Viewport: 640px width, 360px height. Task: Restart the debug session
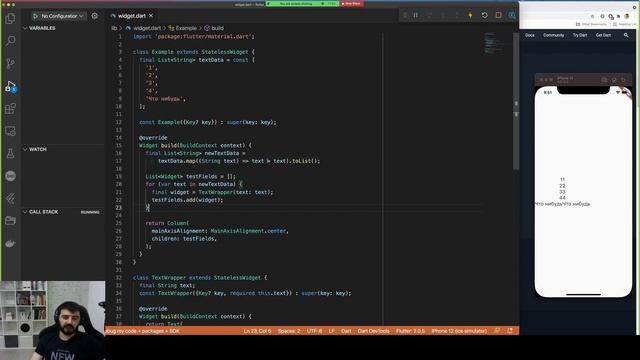484,15
